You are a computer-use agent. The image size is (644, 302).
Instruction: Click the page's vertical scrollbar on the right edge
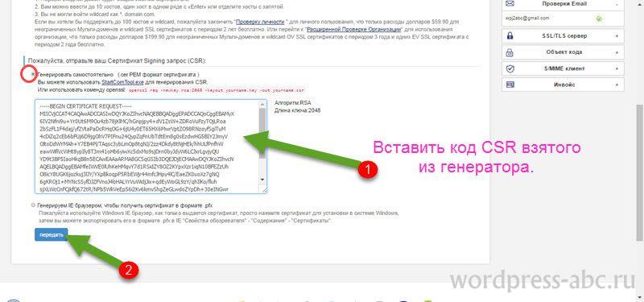pos(639,172)
